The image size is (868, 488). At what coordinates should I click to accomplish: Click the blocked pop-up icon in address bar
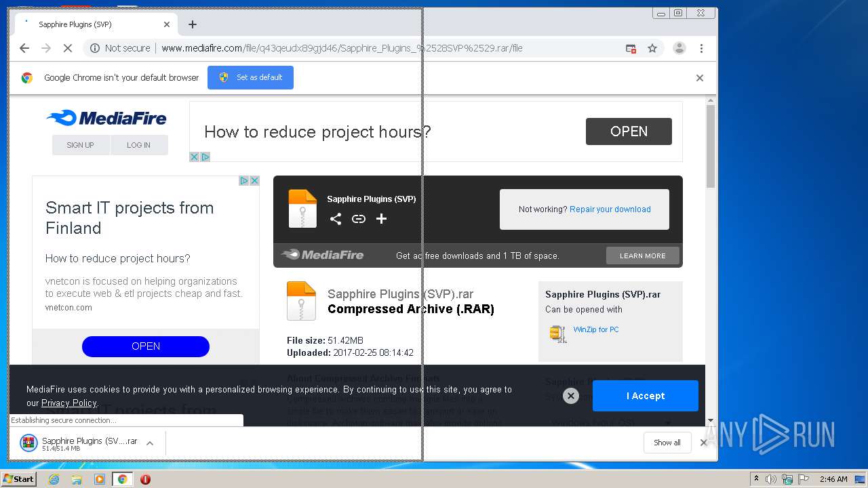[631, 48]
